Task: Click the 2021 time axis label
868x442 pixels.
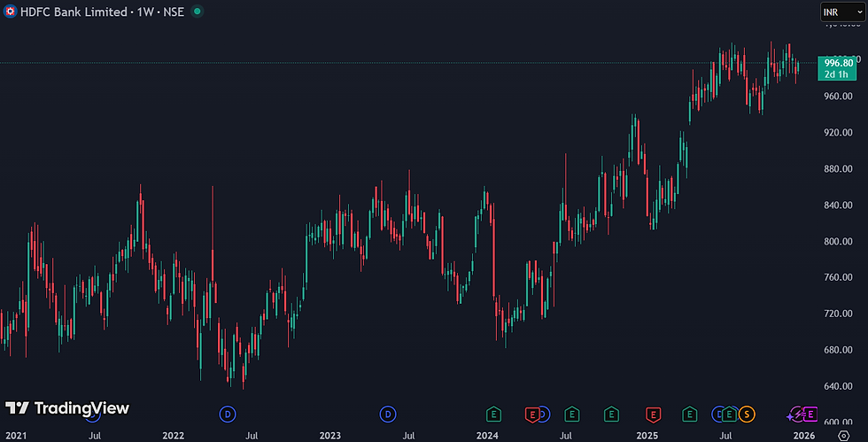Action: (16, 435)
